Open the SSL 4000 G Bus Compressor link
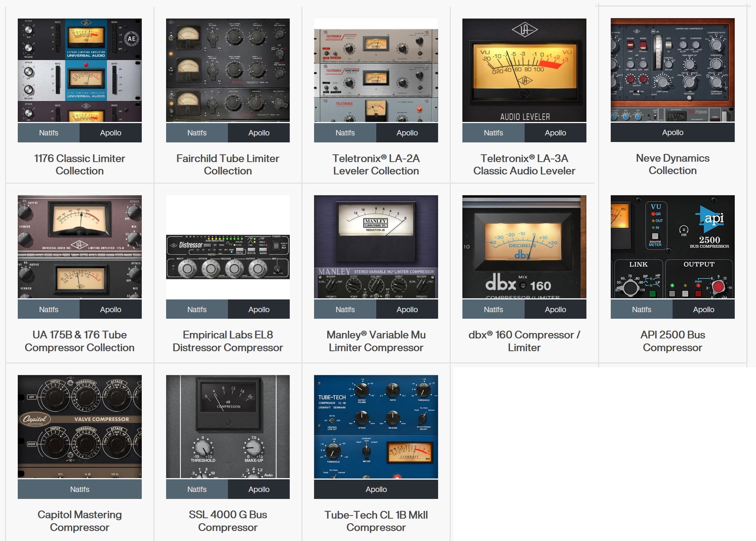756x541 pixels. pos(228,521)
